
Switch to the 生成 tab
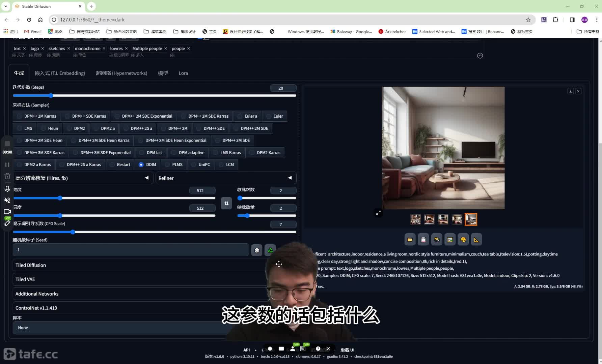coord(19,73)
